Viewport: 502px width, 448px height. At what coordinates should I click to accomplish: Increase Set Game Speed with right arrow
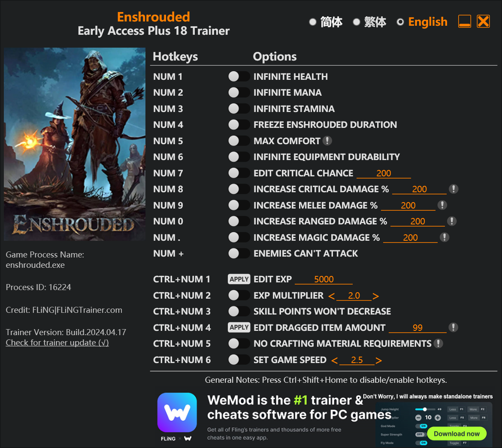coord(378,360)
